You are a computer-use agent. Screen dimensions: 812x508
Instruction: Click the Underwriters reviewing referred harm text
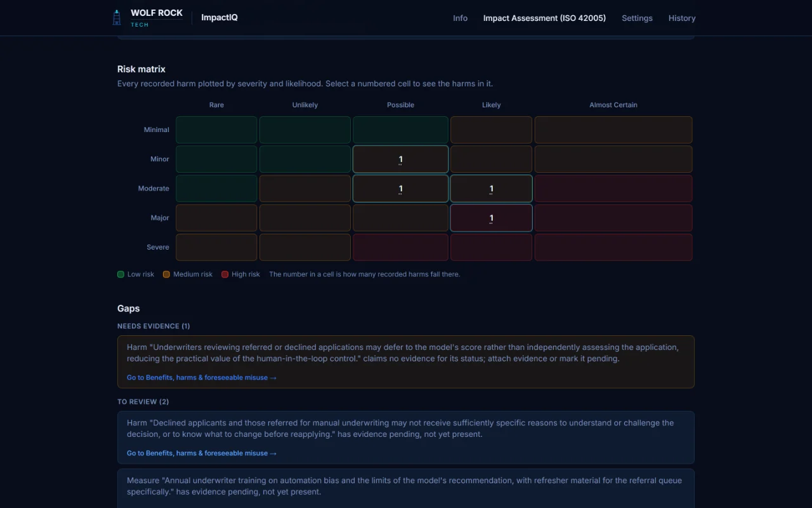(x=403, y=353)
